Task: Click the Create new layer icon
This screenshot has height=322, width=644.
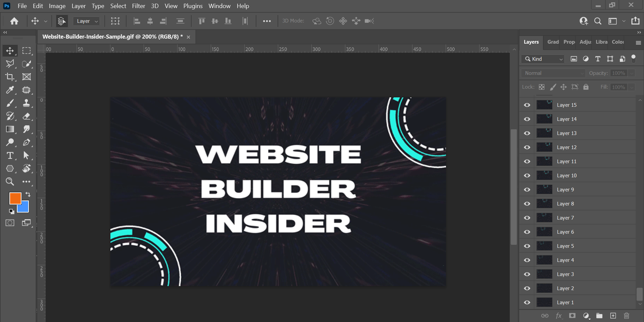Action: 613,316
